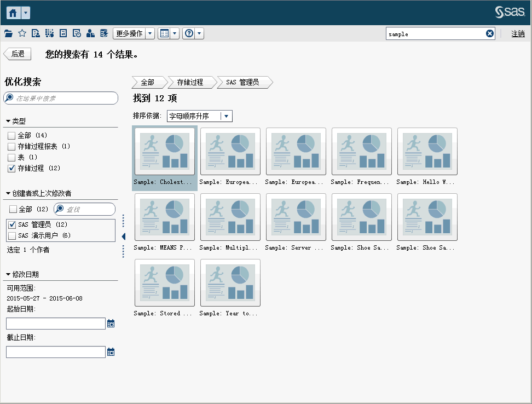The height and width of the screenshot is (404, 532).
Task: Click the star favorites icon
Action: pyautogui.click(x=22, y=33)
